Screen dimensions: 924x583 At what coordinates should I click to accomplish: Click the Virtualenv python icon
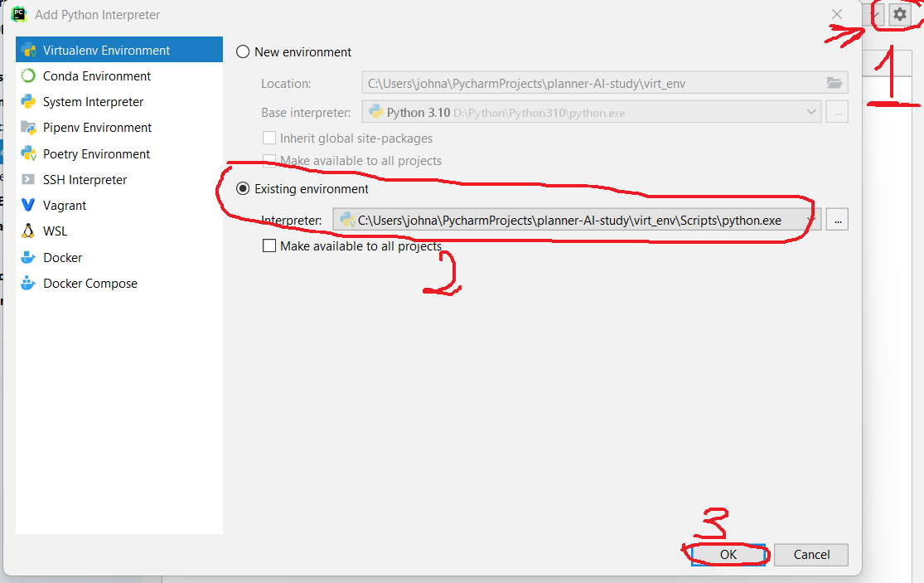click(x=28, y=50)
